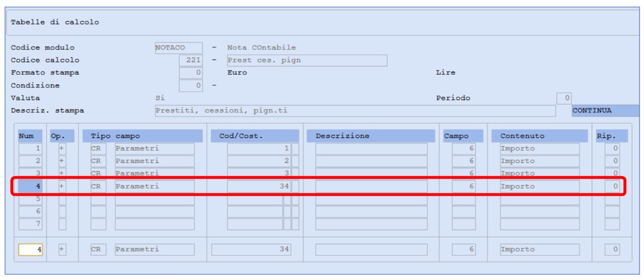Click the Cod/Cost. cell with value 2
644x280 pixels.
click(x=259, y=161)
